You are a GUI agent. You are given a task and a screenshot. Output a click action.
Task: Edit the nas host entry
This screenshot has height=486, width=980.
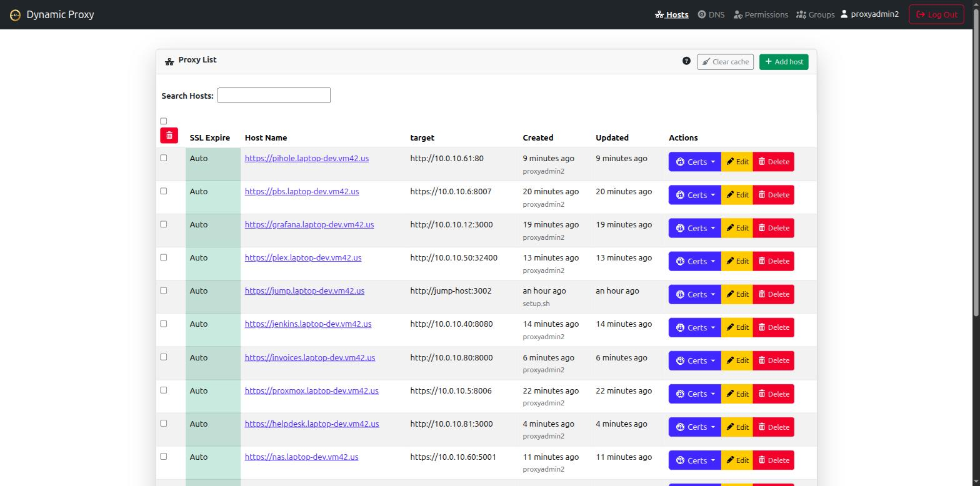click(737, 460)
